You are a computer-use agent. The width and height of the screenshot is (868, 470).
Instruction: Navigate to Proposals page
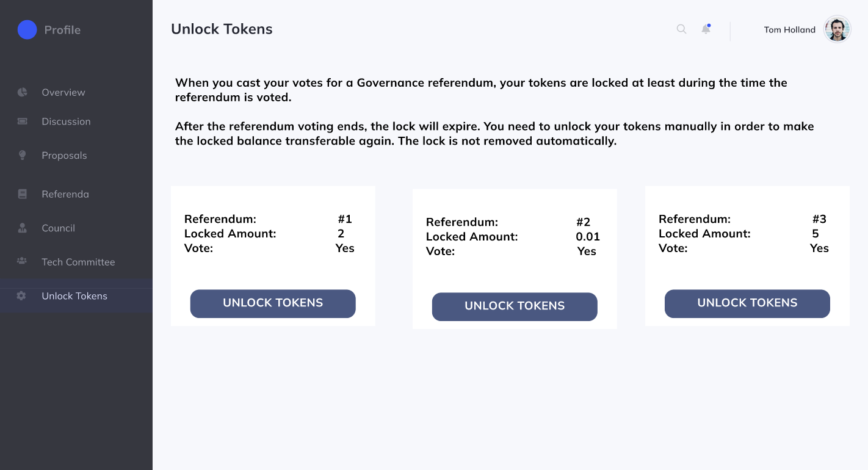64,156
